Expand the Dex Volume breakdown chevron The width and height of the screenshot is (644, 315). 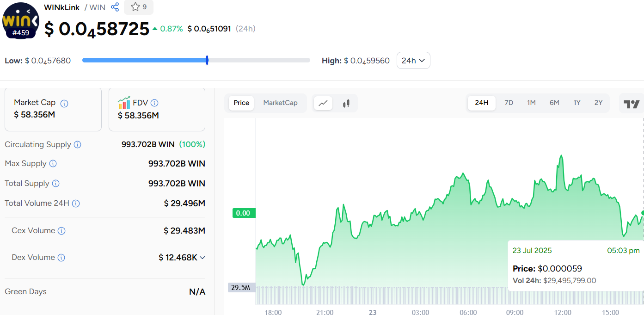click(202, 258)
